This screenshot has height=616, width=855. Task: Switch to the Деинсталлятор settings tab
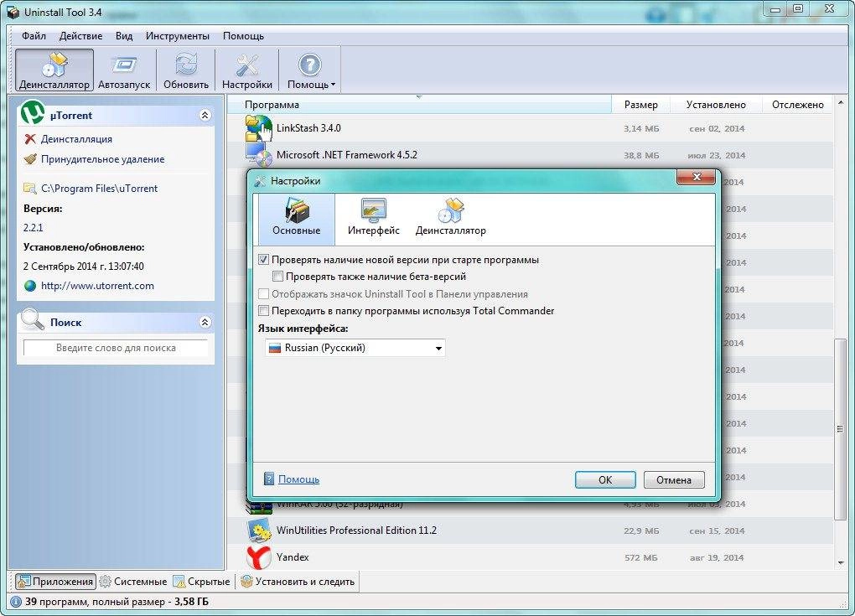tap(450, 218)
